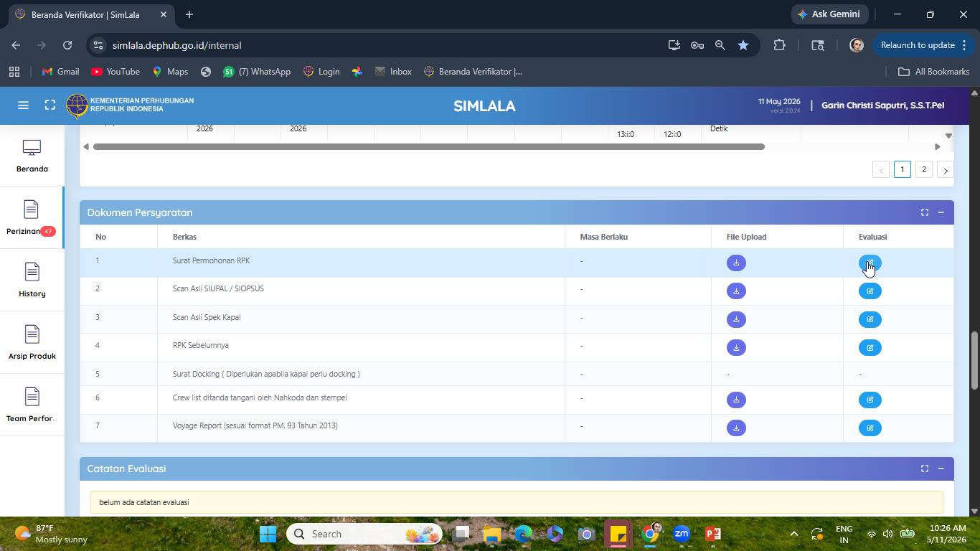Open Zoom from taskbar
Screen dimensions: 980x551
point(682,534)
